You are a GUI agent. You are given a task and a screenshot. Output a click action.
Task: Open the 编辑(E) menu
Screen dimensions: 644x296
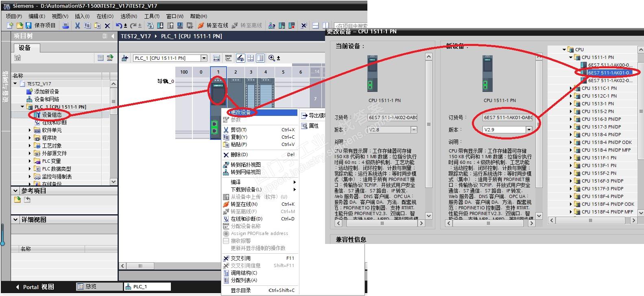[37, 16]
